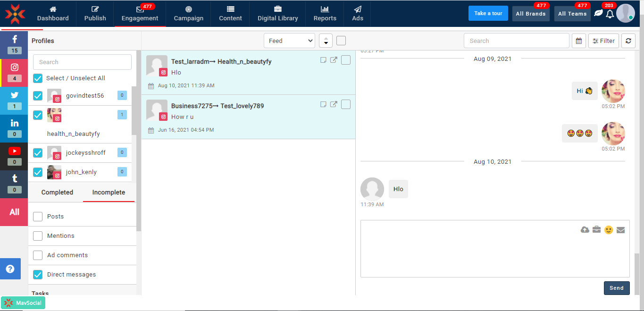644x311 pixels.
Task: Open the YouTube channel in sidebar
Action: coord(14,155)
